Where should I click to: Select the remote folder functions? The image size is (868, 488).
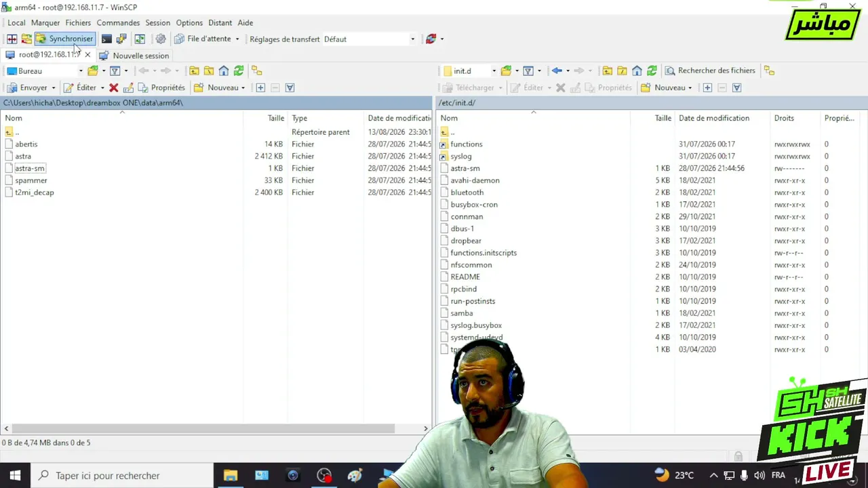[x=467, y=144]
